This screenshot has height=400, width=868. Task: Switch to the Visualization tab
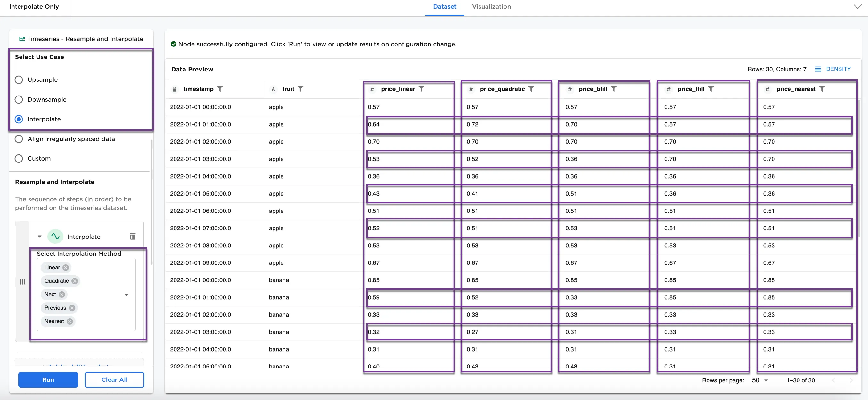491,7
